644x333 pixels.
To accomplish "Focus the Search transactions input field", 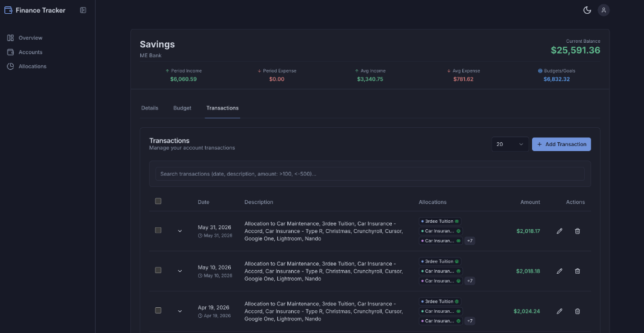I will [x=370, y=174].
